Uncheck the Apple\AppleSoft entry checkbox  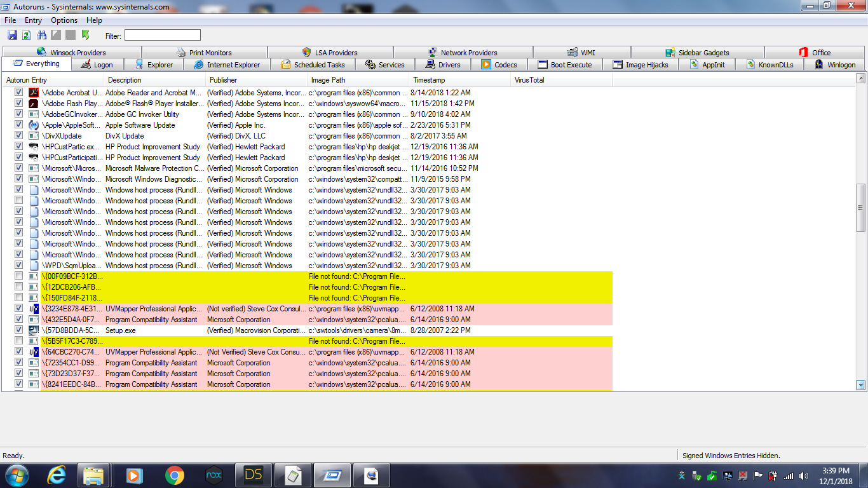(18, 125)
